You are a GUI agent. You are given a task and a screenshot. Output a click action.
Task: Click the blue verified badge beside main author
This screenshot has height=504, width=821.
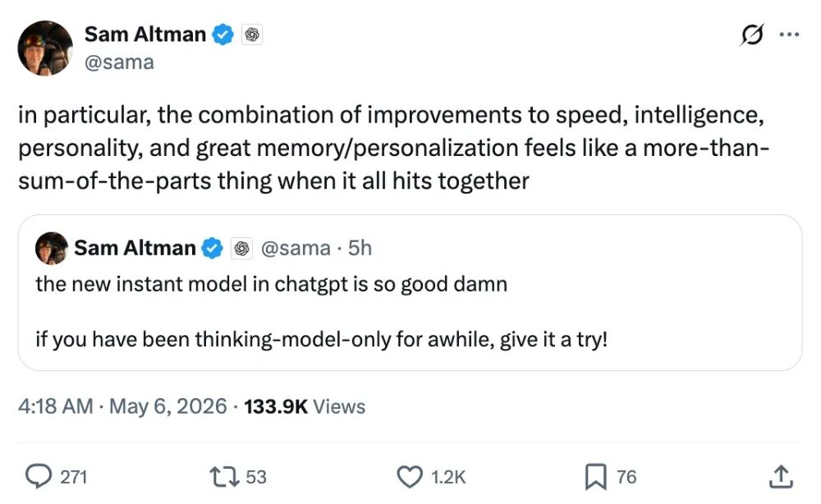[222, 34]
